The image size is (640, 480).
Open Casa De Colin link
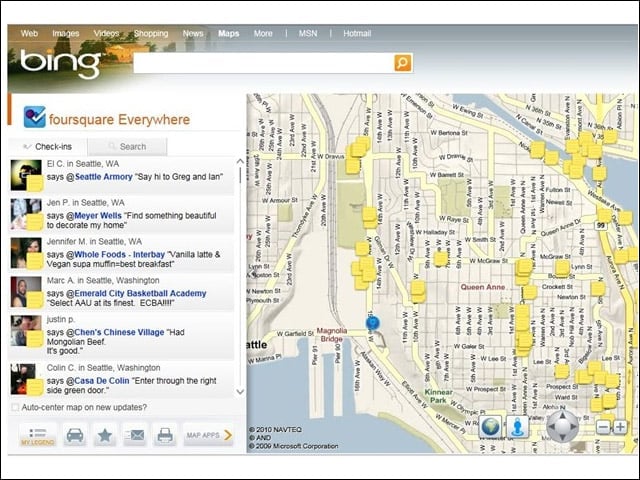point(102,381)
